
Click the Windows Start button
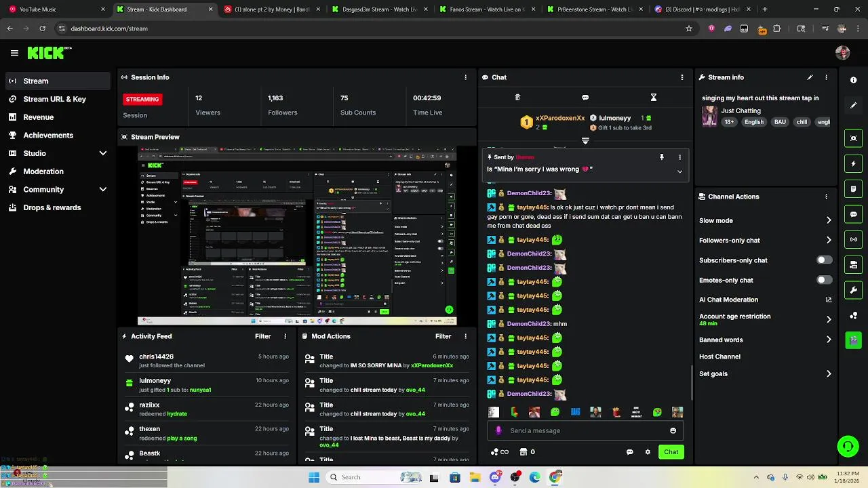314,477
